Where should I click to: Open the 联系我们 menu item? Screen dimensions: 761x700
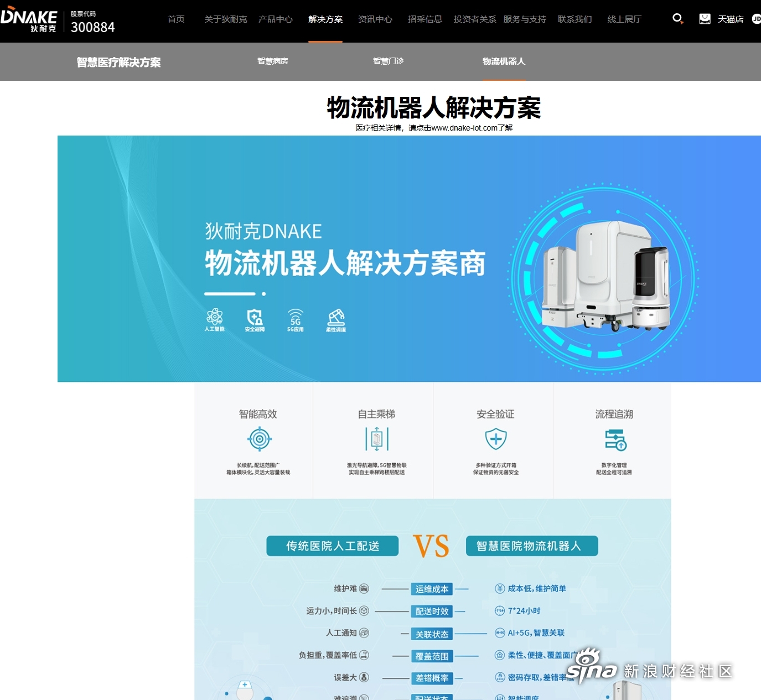coord(574,19)
